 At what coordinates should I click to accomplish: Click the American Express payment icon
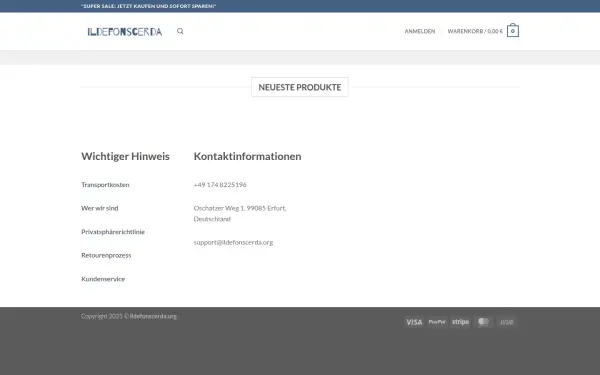point(507,322)
